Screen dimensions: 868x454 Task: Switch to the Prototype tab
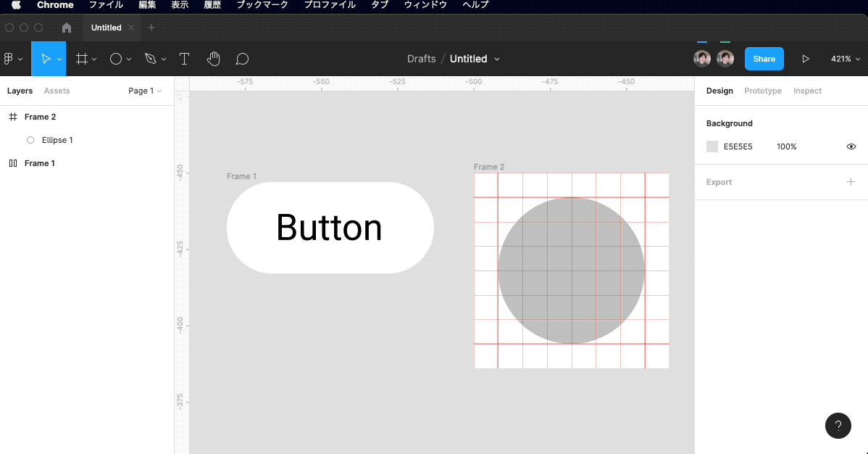[x=763, y=91]
